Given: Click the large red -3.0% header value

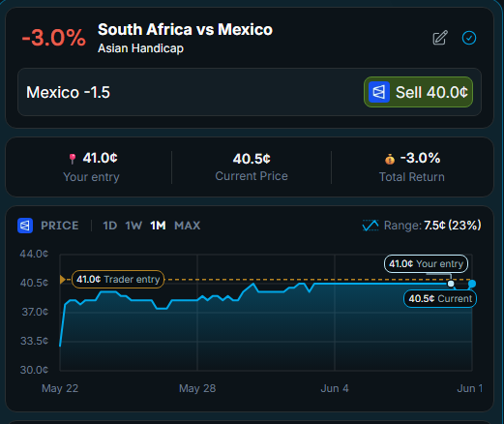Looking at the screenshot, I should point(54,38).
